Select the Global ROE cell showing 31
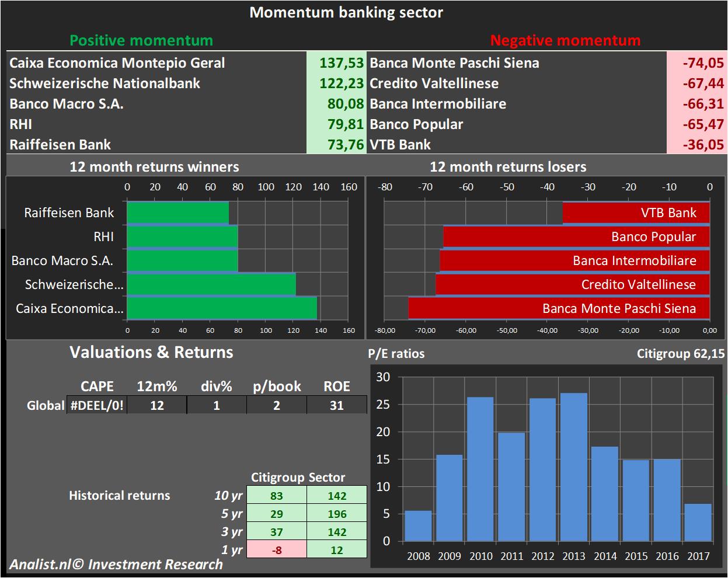Image resolution: width=728 pixels, height=578 pixels. [x=337, y=405]
